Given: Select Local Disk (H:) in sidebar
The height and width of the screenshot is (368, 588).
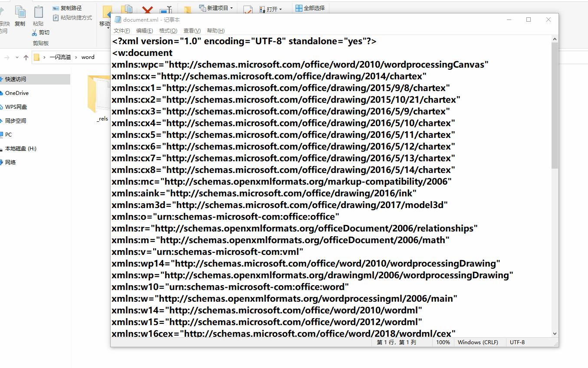Looking at the screenshot, I should tap(20, 149).
